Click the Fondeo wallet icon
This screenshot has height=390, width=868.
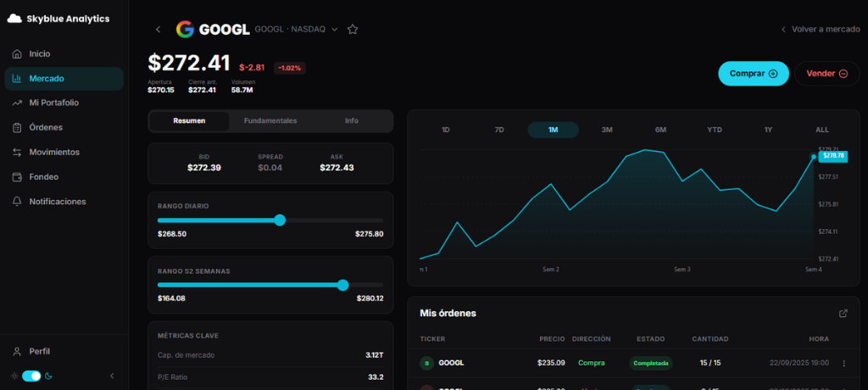tap(17, 176)
